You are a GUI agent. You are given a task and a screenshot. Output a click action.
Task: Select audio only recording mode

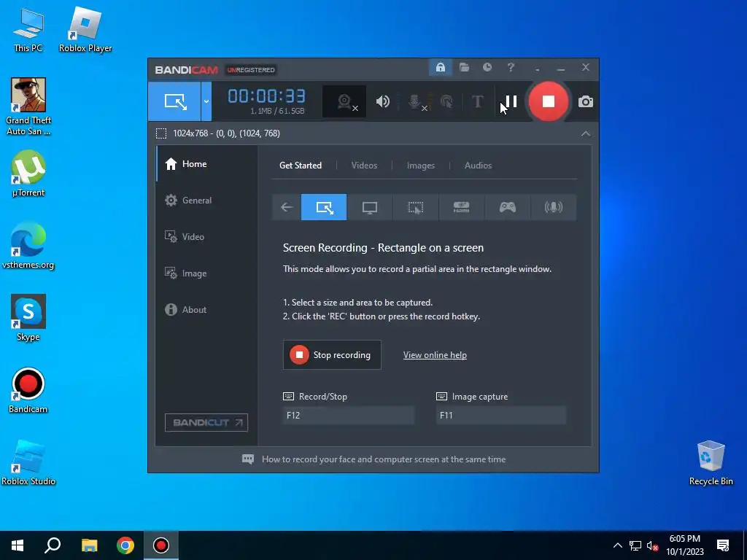553,207
